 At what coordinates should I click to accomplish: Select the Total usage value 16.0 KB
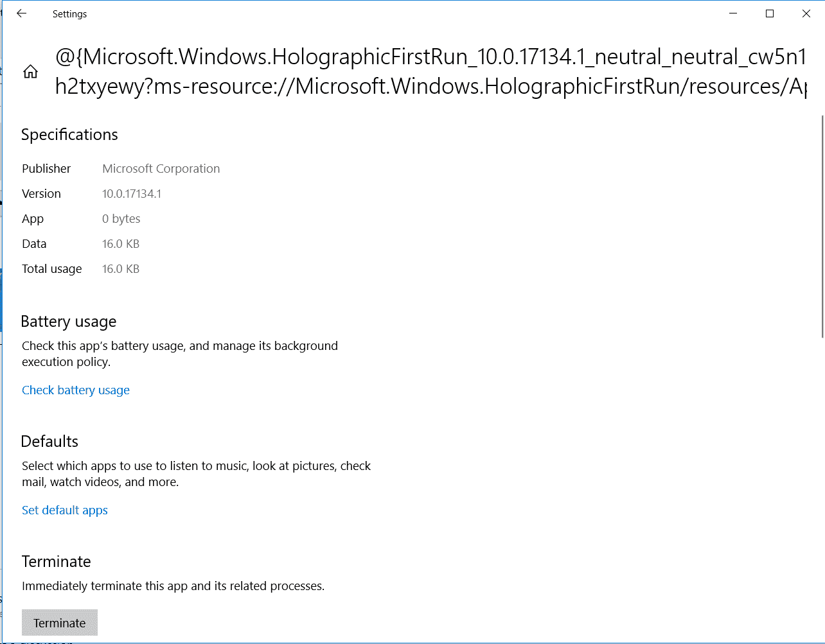(121, 269)
